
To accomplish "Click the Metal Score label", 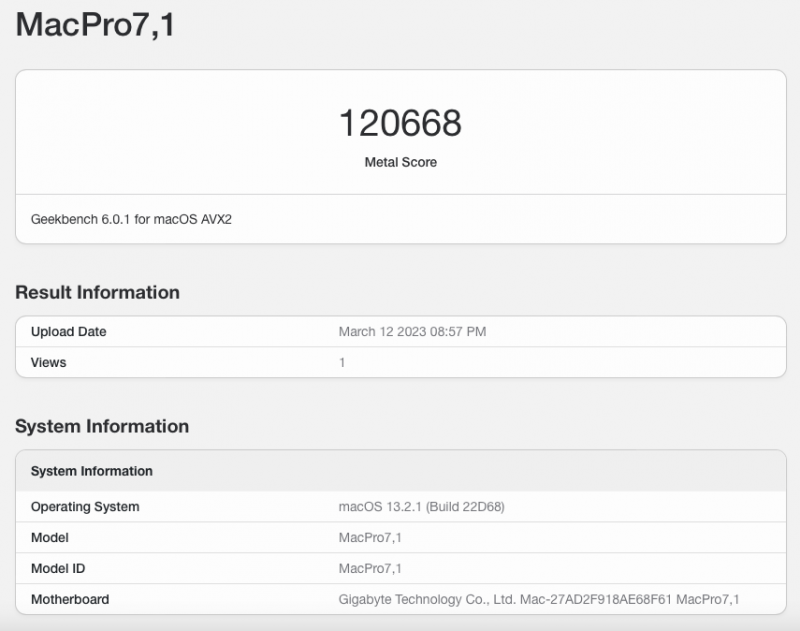I will pyautogui.click(x=400, y=162).
